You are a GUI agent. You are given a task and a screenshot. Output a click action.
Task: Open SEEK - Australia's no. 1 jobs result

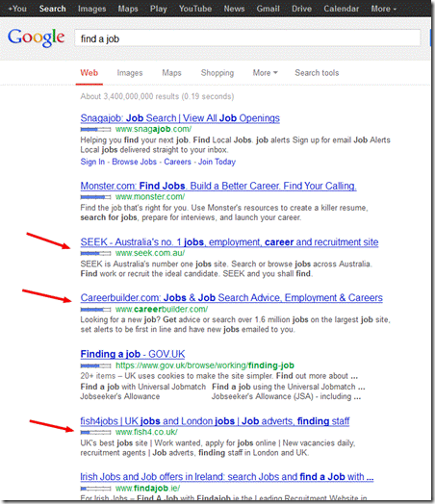[x=229, y=242]
